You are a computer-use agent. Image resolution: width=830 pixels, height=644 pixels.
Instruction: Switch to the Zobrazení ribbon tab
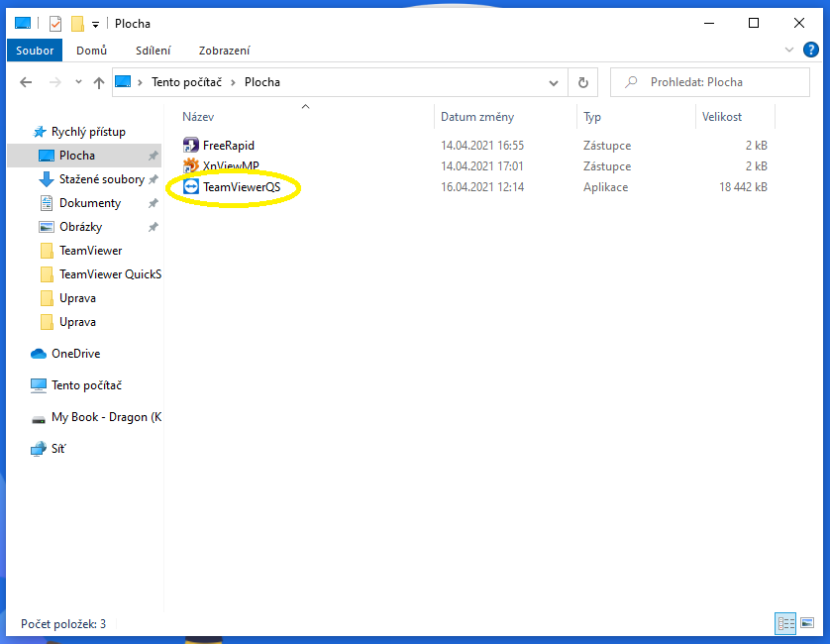tap(225, 51)
